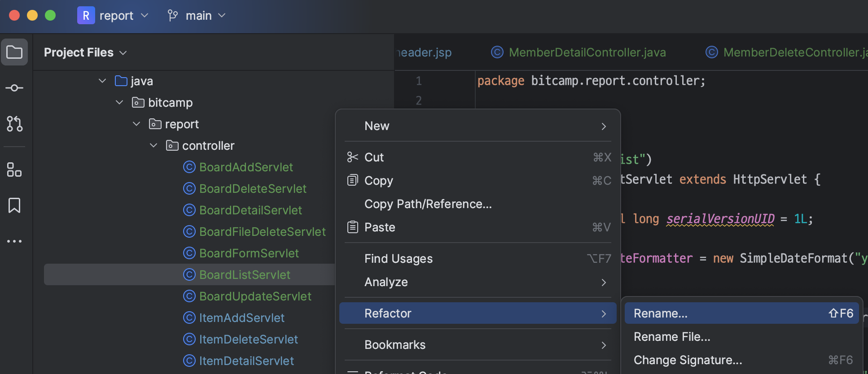868x374 pixels.
Task: Open the Project tool window folder icon
Action: coord(14,52)
